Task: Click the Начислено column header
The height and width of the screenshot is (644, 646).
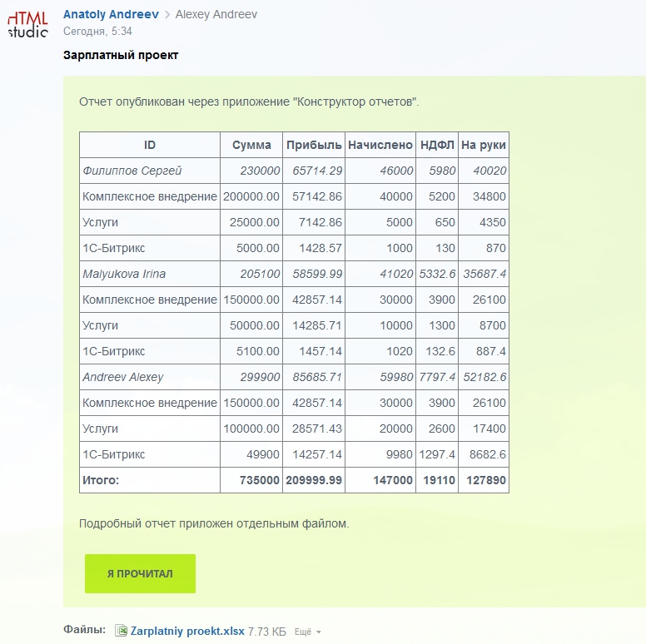Action: [x=380, y=145]
